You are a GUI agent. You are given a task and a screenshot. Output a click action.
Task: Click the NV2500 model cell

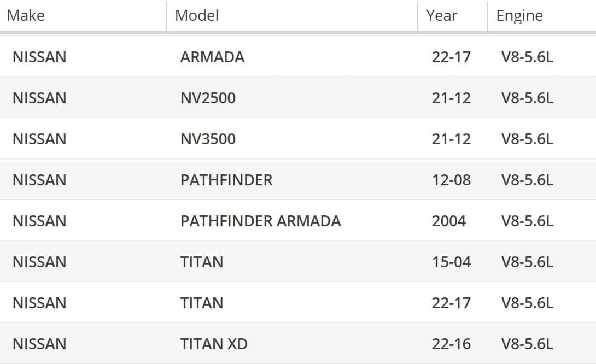point(208,98)
